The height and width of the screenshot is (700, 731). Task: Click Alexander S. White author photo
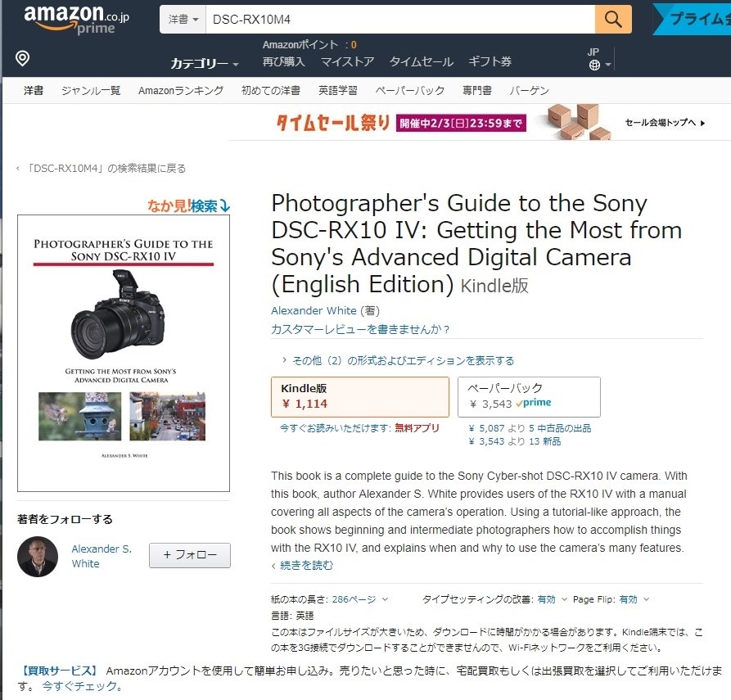point(38,557)
